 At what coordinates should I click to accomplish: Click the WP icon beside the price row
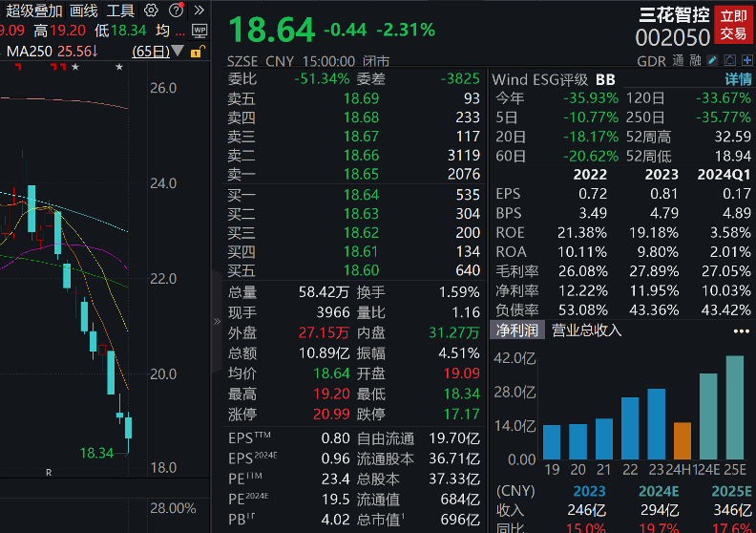pos(199,31)
